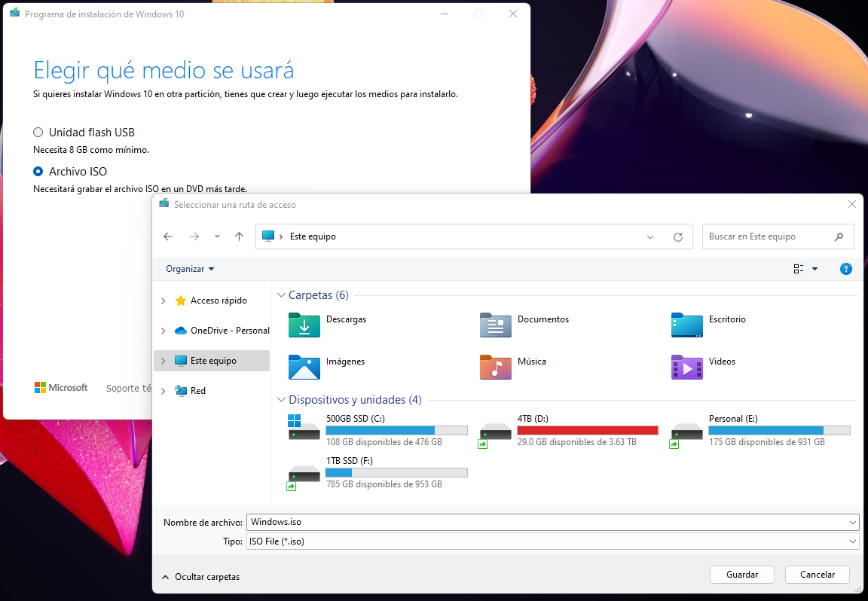Click the Cancelar button
Viewport: 868px width, 601px height.
pyautogui.click(x=817, y=575)
